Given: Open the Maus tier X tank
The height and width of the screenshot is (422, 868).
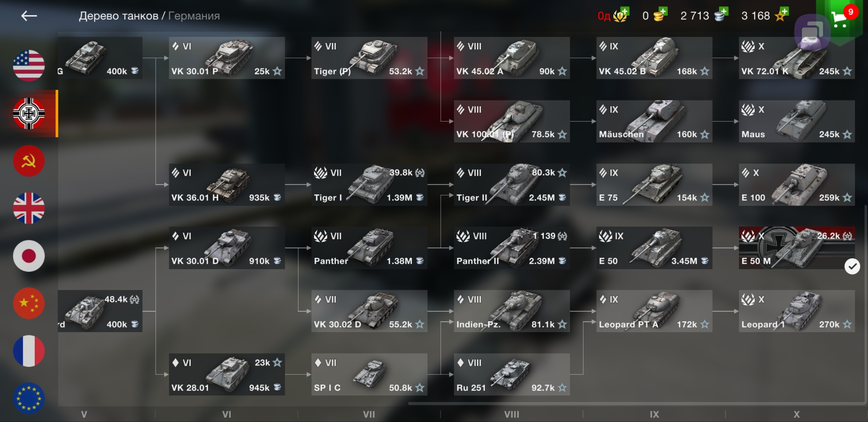Looking at the screenshot, I should click(x=796, y=122).
